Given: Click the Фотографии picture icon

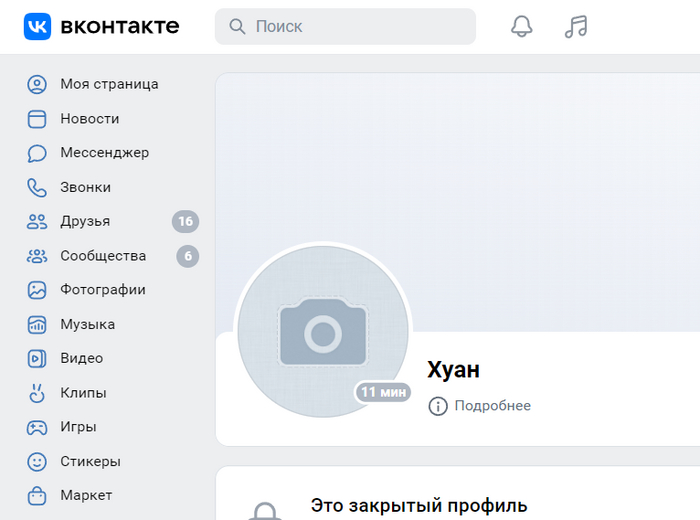Looking at the screenshot, I should point(37,290).
